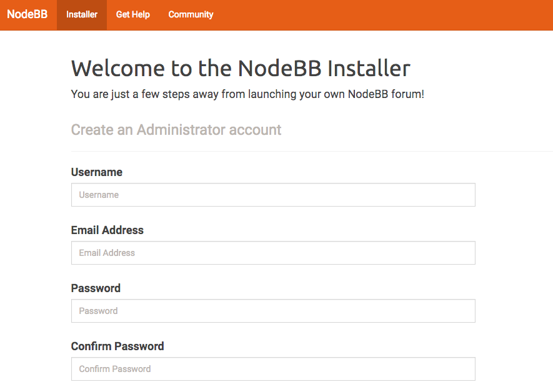Click the divider line under the Administrator heading

coord(312,152)
